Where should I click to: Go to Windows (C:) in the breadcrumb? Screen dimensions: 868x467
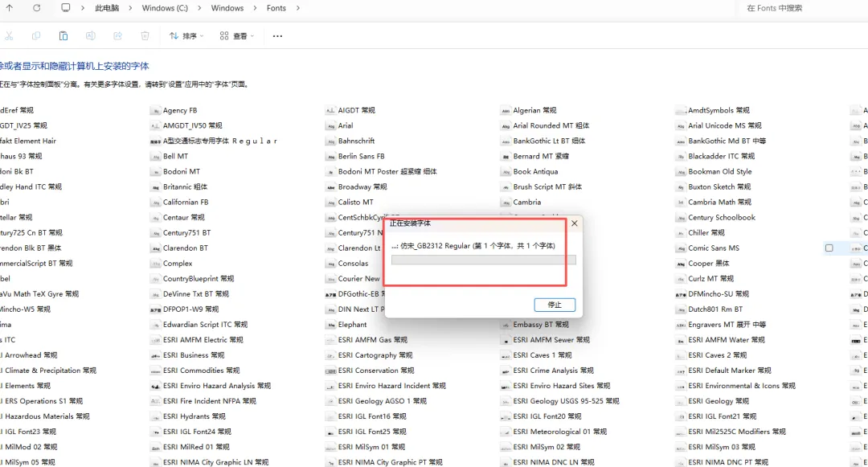pos(165,8)
